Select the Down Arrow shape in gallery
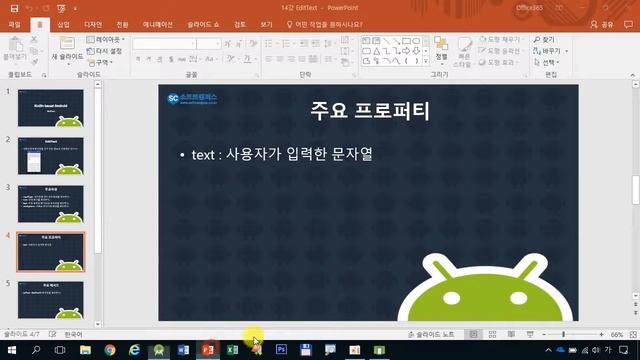640x360 pixels. tap(416, 51)
